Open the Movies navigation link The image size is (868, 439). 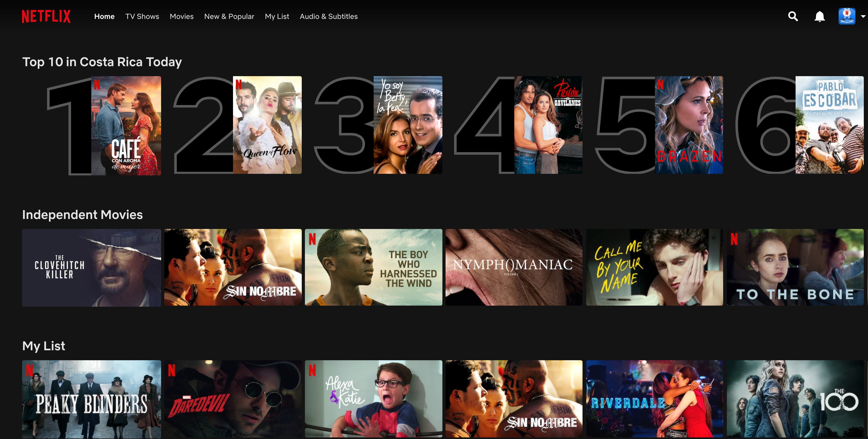pyautogui.click(x=181, y=16)
